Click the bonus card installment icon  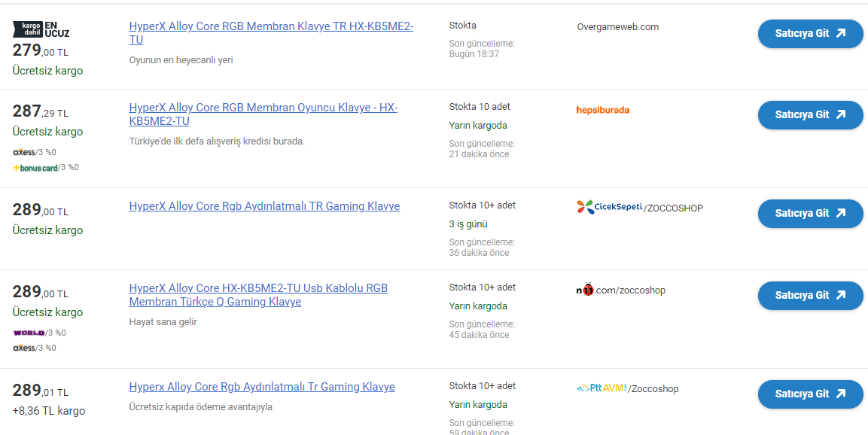35,168
